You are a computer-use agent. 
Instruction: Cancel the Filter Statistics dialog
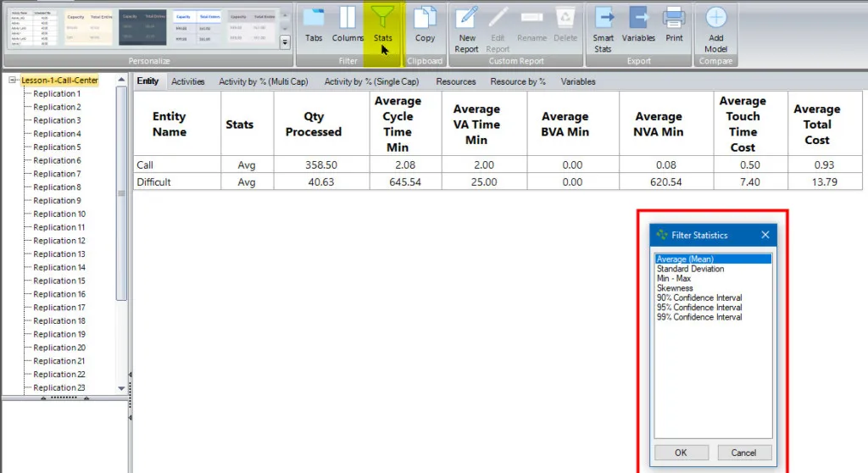point(743,453)
